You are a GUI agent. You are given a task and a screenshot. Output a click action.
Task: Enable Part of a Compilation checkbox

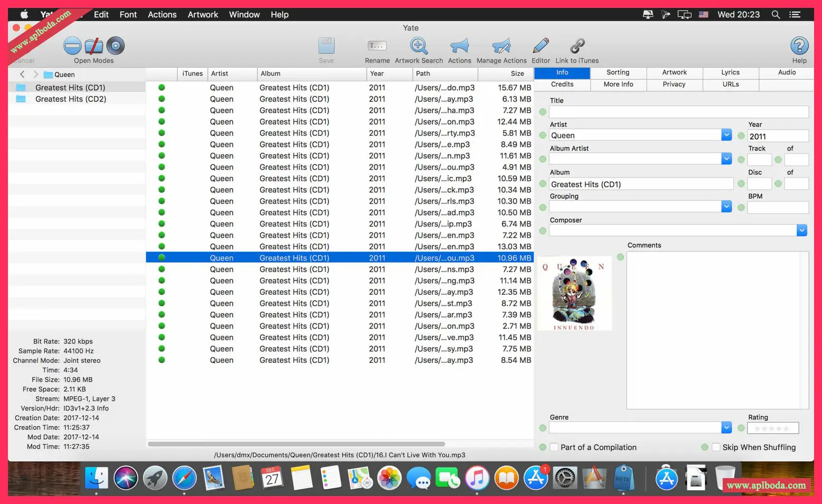coord(554,447)
